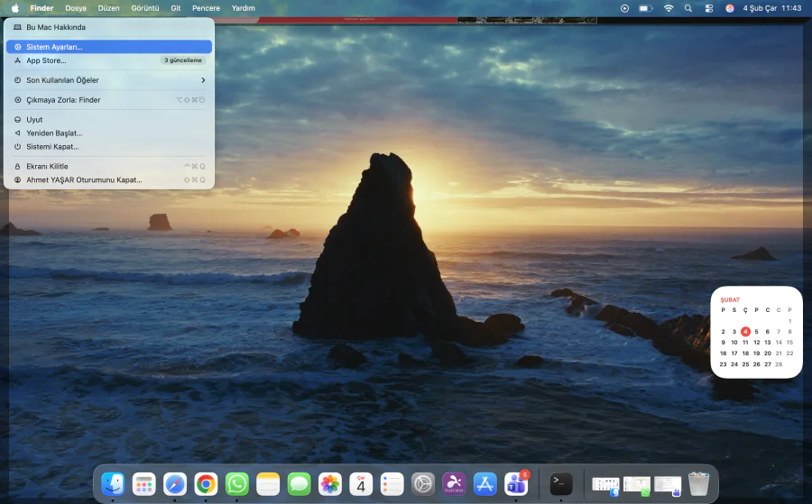This screenshot has height=504, width=812.
Task: Open Notes app from the dock
Action: pos(268,484)
